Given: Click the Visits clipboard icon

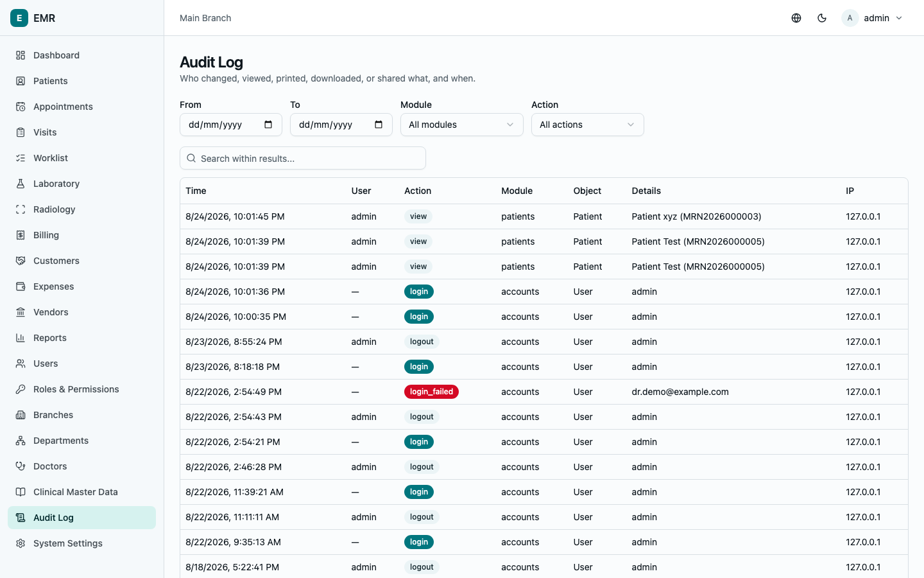Looking at the screenshot, I should (x=21, y=132).
